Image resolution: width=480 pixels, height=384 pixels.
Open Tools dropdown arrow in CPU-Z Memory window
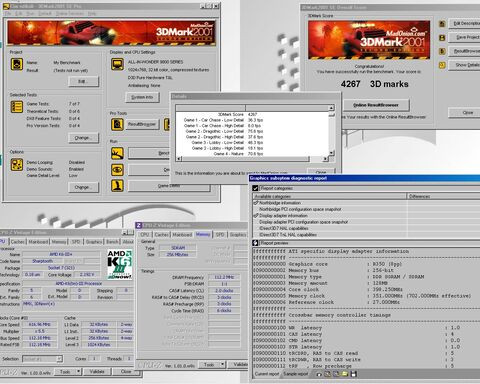click(222, 365)
